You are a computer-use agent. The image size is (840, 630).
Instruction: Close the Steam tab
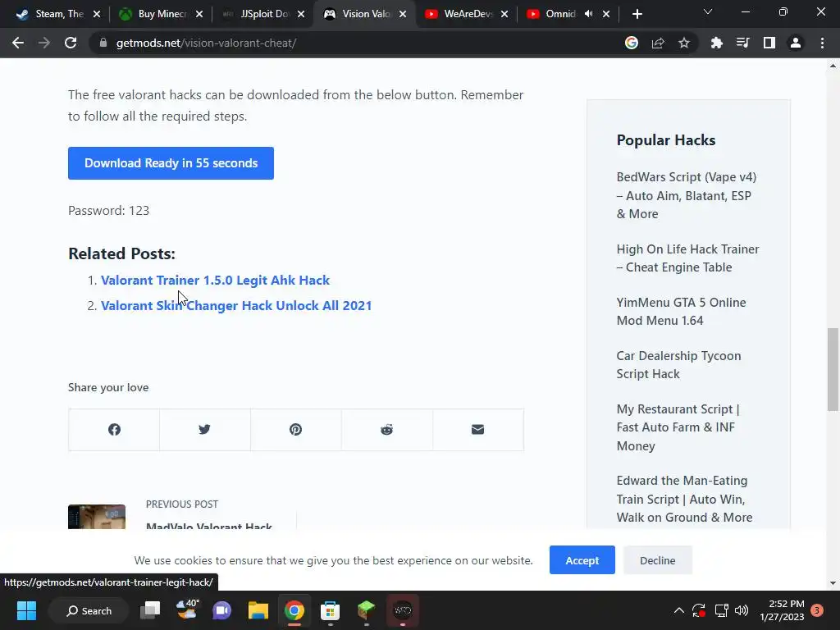tap(97, 14)
